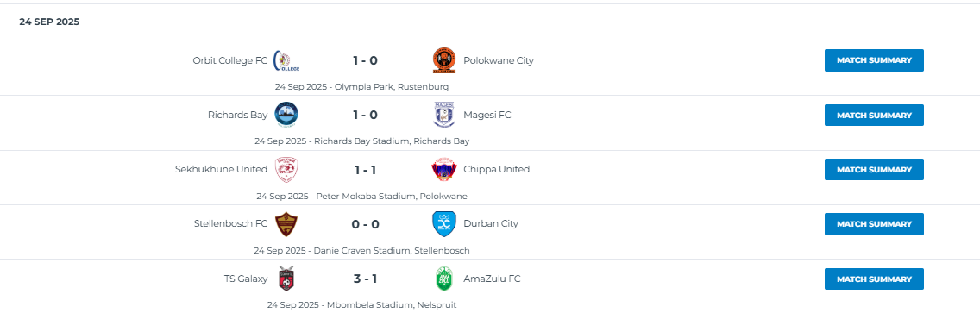Click the Orbit College FC crest

tap(287, 60)
